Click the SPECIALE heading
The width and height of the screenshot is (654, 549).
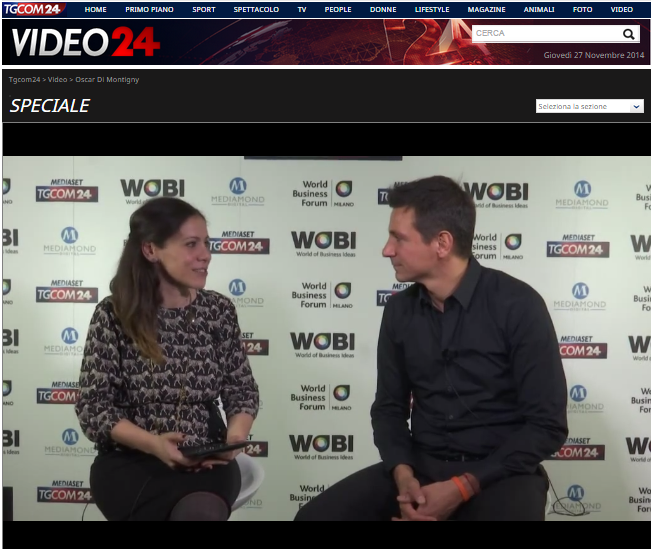50,106
